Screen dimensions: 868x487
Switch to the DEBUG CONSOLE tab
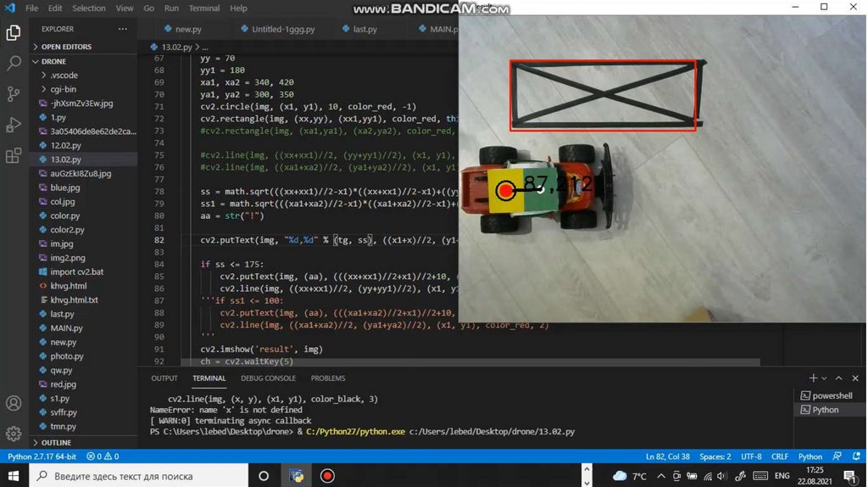coord(268,378)
